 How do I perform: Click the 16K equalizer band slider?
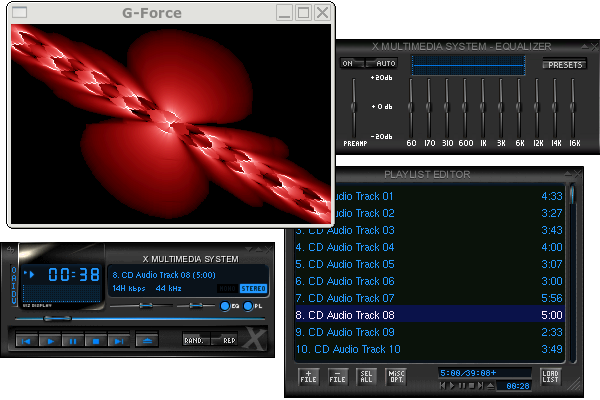(x=573, y=107)
